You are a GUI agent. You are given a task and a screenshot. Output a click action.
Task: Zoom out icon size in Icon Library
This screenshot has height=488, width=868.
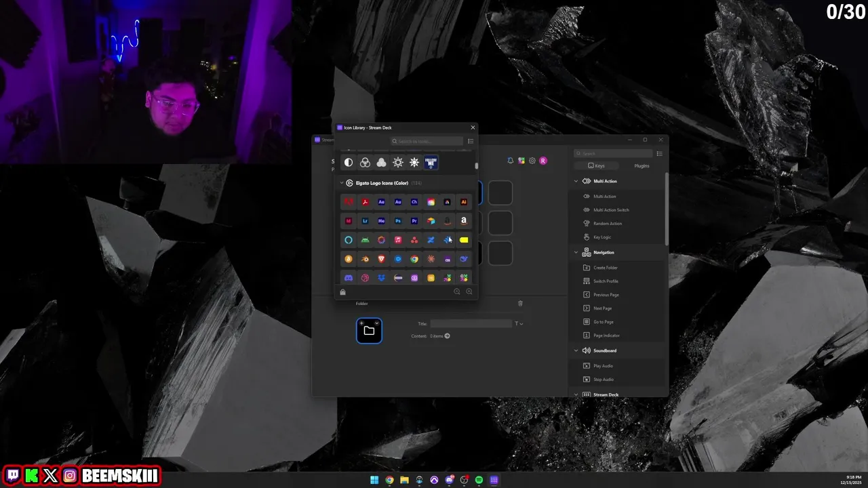(x=457, y=291)
